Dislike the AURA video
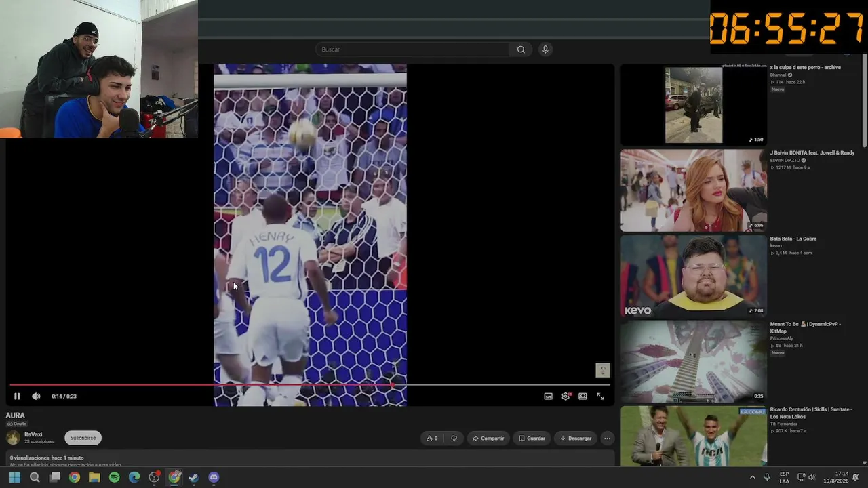 [x=454, y=439]
